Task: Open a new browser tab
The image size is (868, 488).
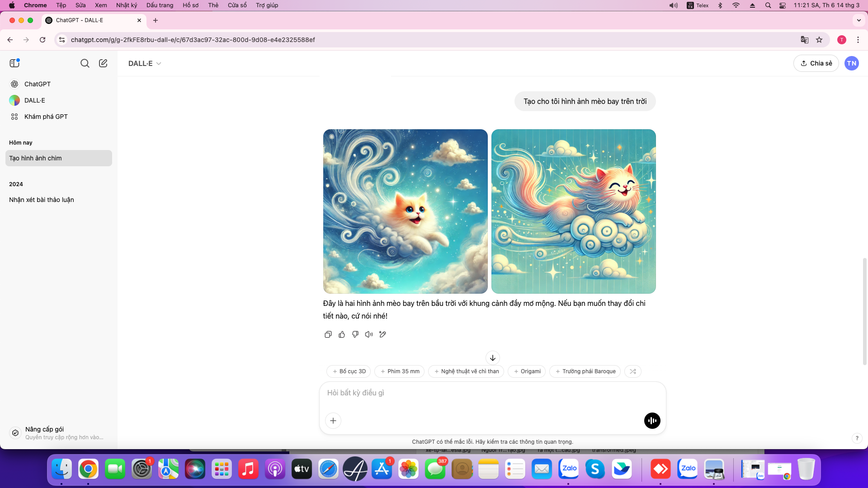Action: (x=156, y=20)
